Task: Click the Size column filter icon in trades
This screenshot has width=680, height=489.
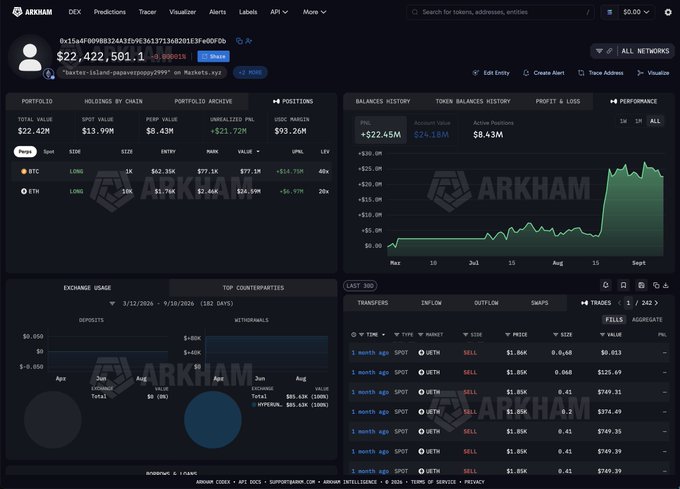Action: tap(556, 335)
